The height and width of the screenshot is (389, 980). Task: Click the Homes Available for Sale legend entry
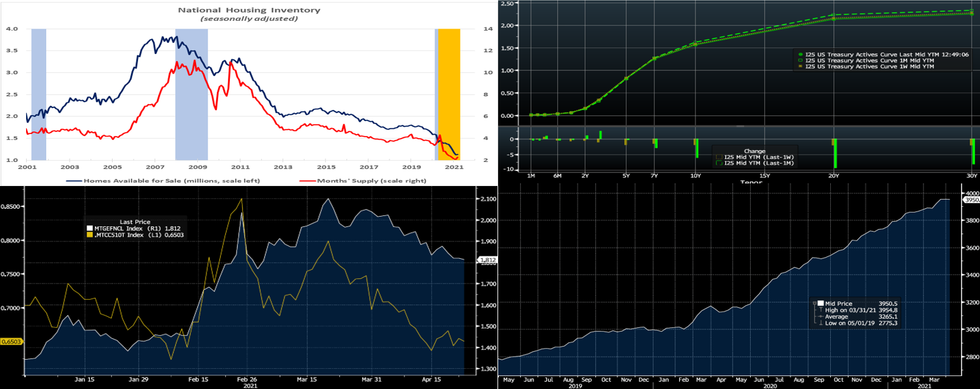(163, 180)
